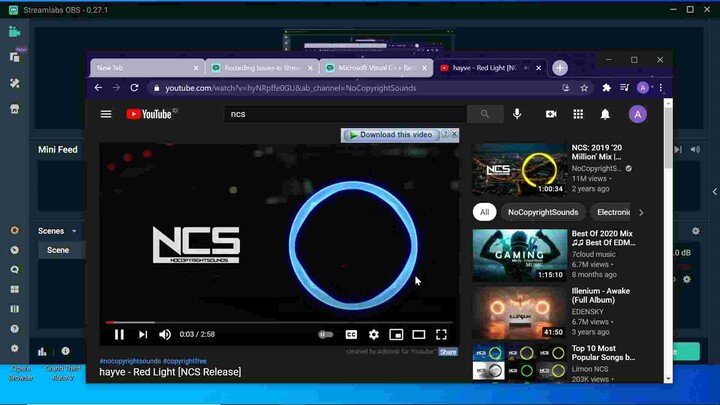Open Chrome media control icon
Image resolution: width=720 pixels, height=405 pixels.
624,88
